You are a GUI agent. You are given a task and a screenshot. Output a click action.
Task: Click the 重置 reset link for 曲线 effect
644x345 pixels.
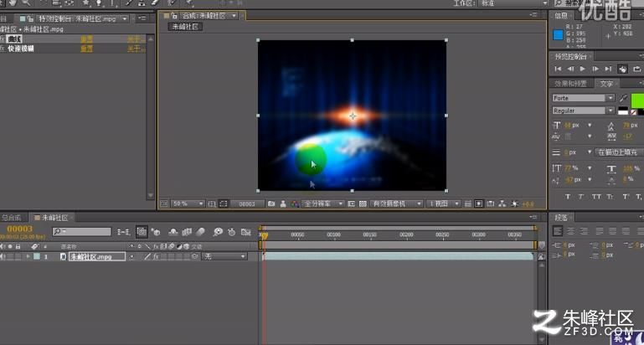click(86, 39)
